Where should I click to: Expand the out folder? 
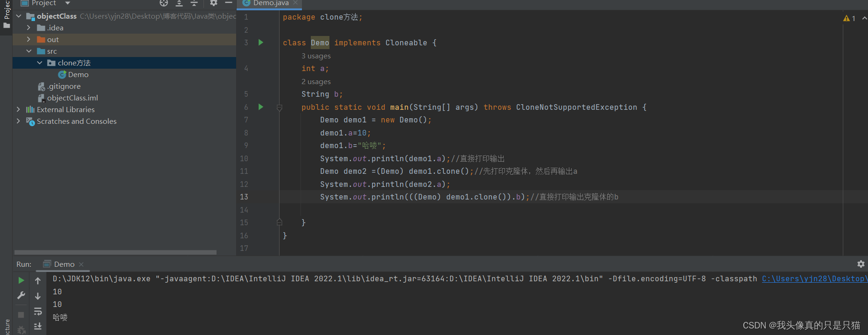[29, 40]
